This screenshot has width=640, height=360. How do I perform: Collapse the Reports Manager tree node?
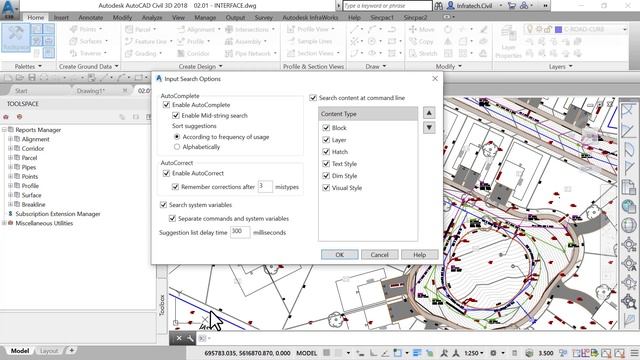4,129
